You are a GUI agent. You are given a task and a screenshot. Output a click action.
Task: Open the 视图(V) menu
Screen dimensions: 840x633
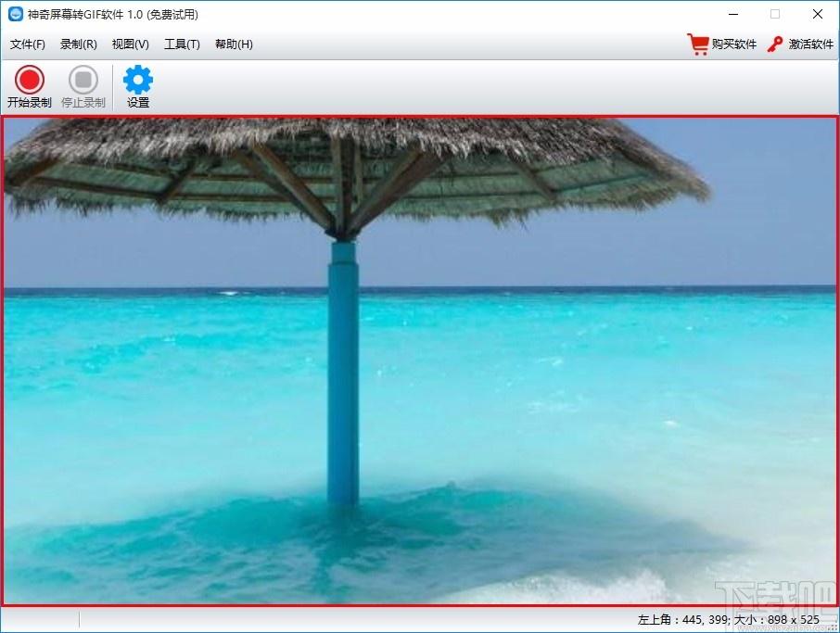click(x=130, y=44)
